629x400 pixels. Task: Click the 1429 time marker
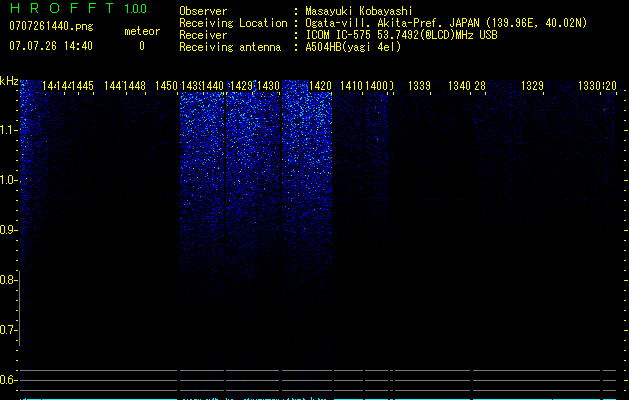241,86
